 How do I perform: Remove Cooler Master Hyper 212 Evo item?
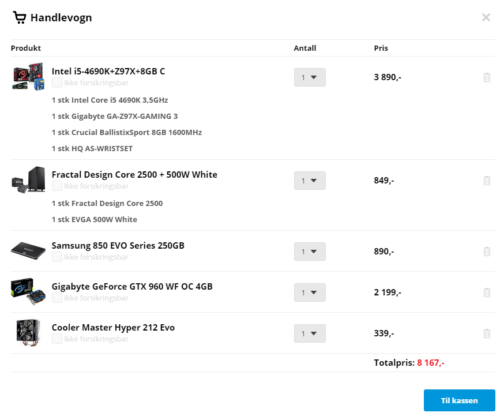click(x=487, y=333)
